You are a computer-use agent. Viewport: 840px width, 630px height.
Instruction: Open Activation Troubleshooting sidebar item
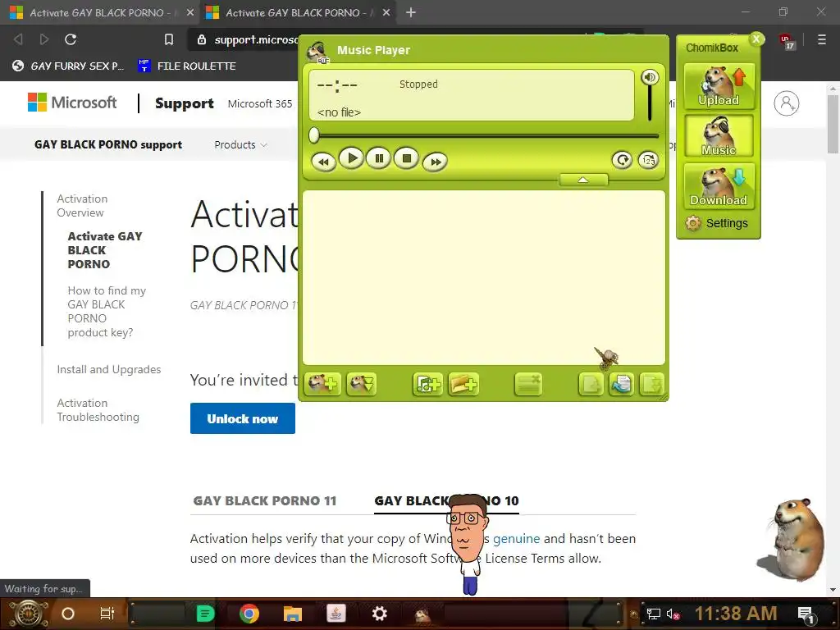coord(98,410)
